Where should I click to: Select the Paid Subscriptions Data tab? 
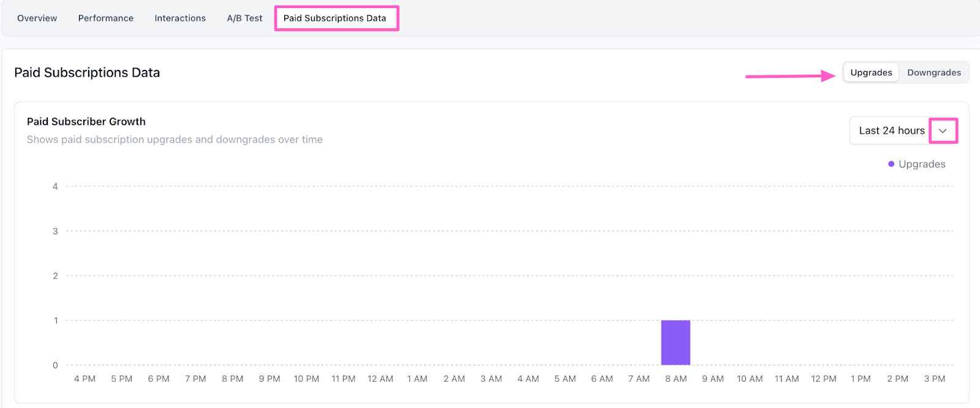click(334, 18)
